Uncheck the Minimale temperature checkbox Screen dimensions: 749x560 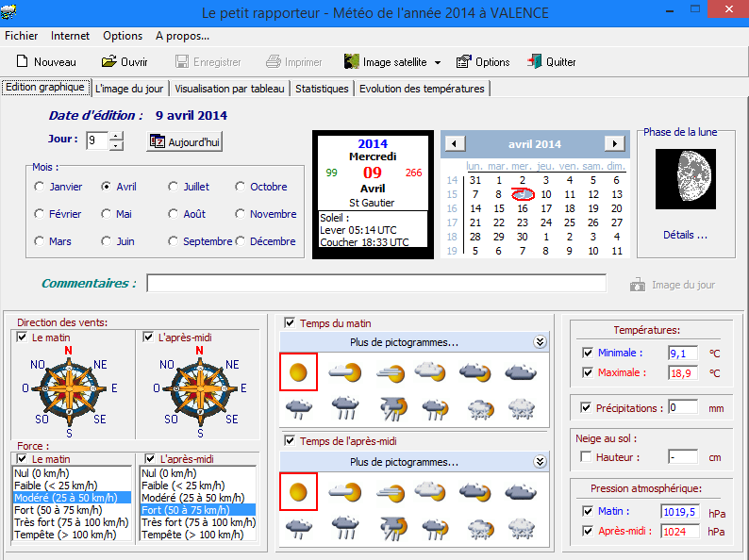[x=588, y=353]
